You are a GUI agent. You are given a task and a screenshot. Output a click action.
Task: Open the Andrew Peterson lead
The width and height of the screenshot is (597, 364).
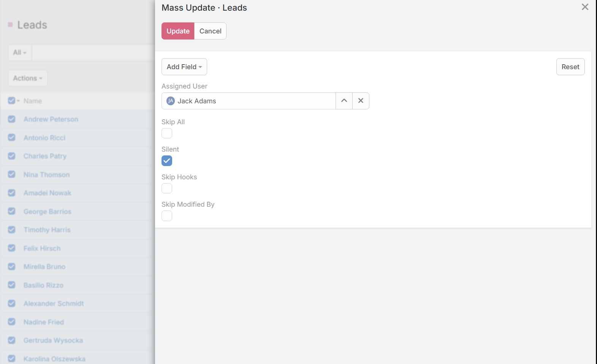[x=51, y=119]
